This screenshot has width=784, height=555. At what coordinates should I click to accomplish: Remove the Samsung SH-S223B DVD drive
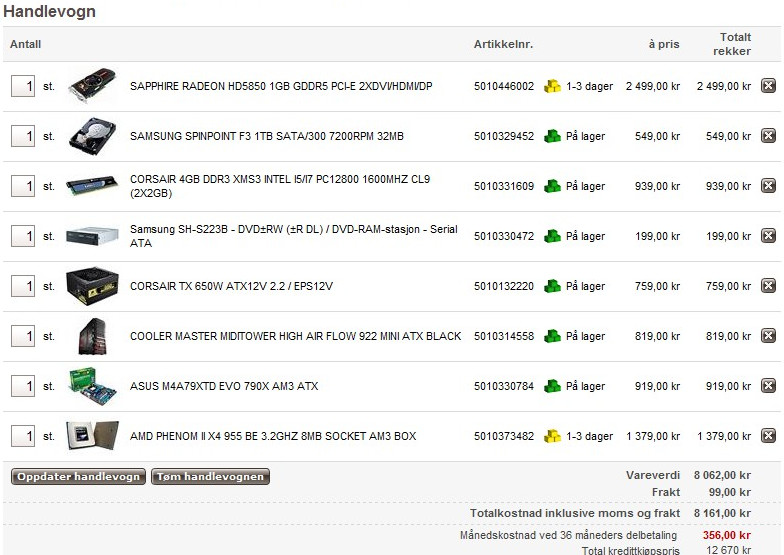coord(768,236)
